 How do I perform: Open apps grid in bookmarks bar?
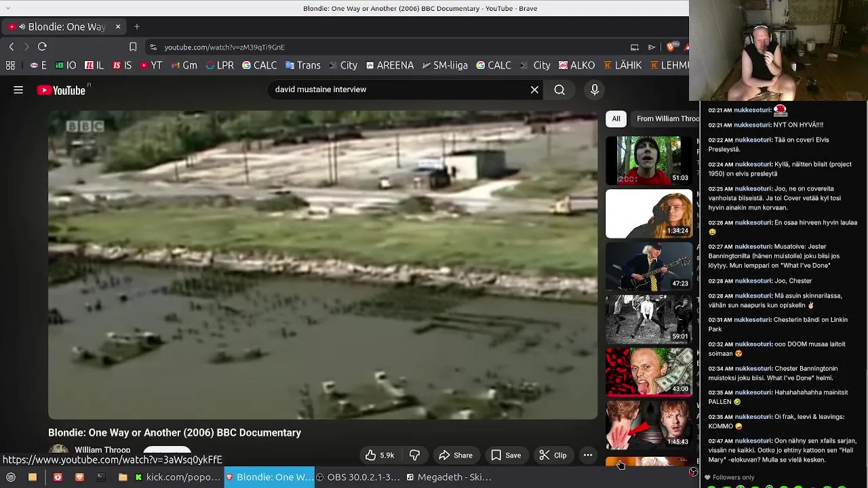(x=10, y=65)
